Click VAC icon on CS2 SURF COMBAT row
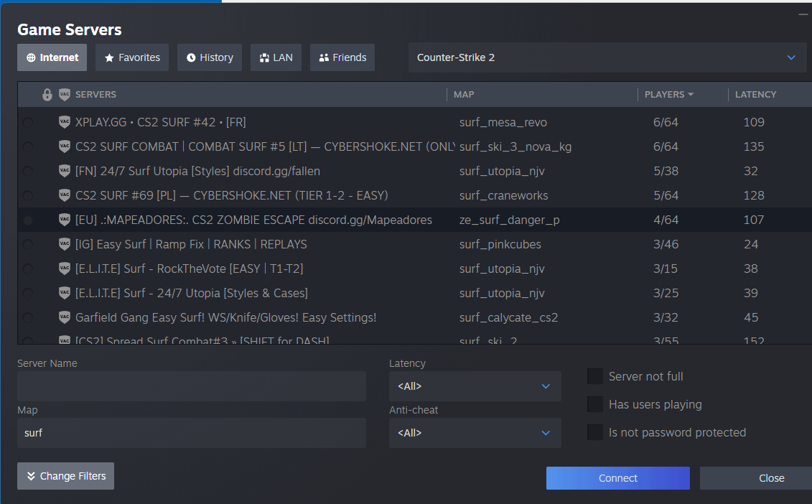The image size is (812, 504). click(64, 146)
